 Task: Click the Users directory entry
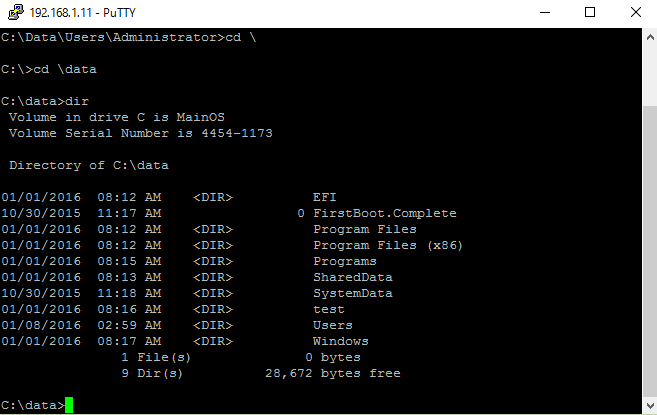coord(333,325)
